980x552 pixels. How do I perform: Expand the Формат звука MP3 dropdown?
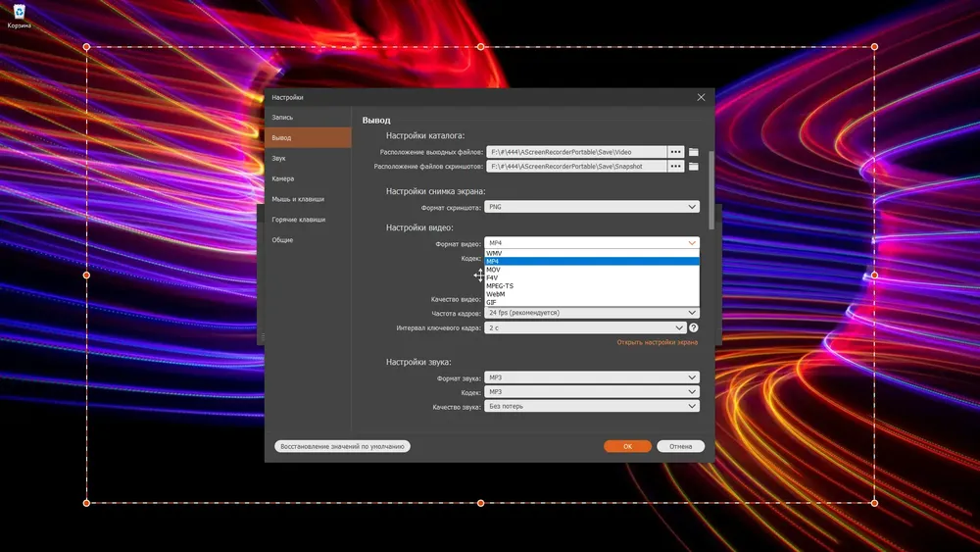coord(592,377)
